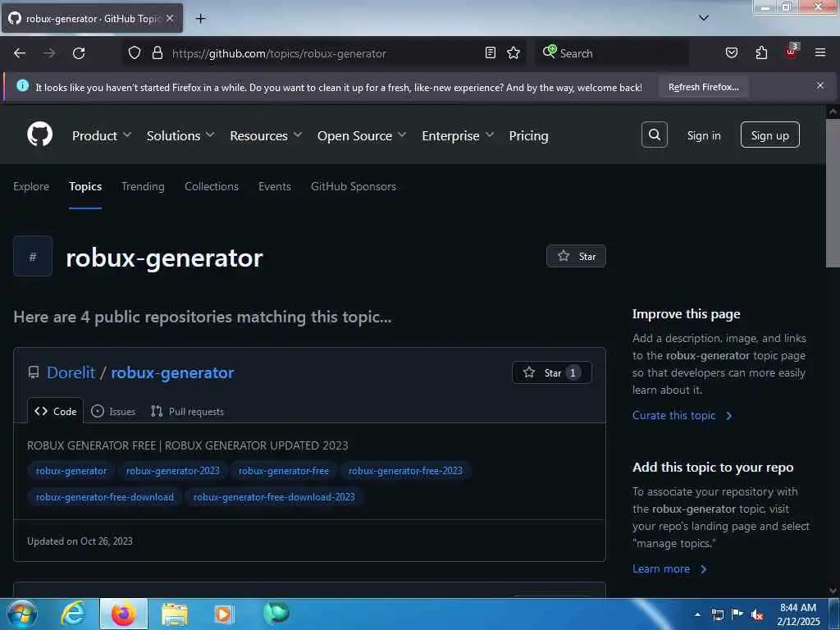This screenshot has height=630, width=840.
Task: Expand the Resources dropdown menu
Action: tap(266, 135)
